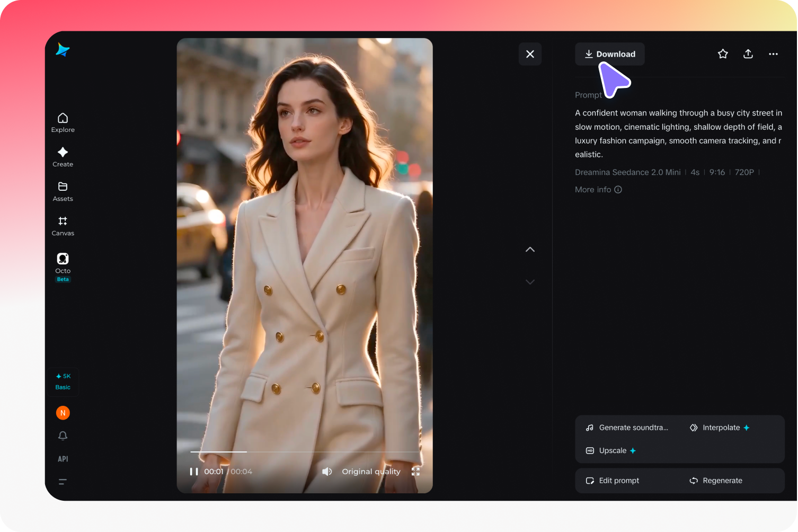798x532 pixels.
Task: Open the Assets folder
Action: pos(63,191)
